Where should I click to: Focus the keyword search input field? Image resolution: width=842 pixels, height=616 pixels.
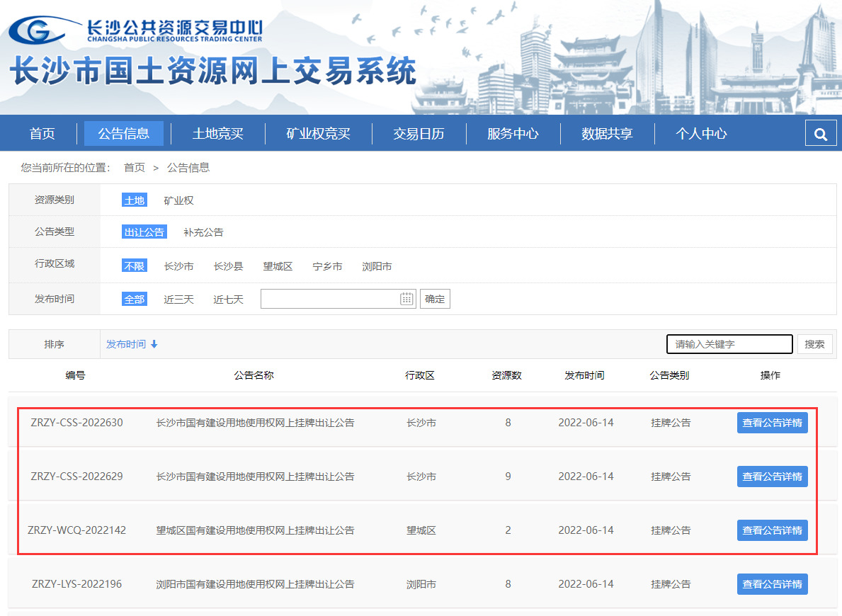tap(729, 344)
